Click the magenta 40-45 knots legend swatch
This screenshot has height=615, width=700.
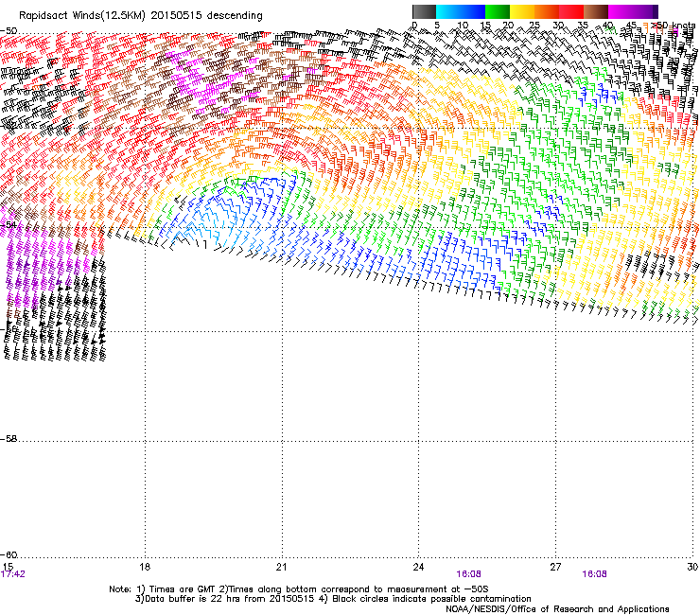[621, 11]
